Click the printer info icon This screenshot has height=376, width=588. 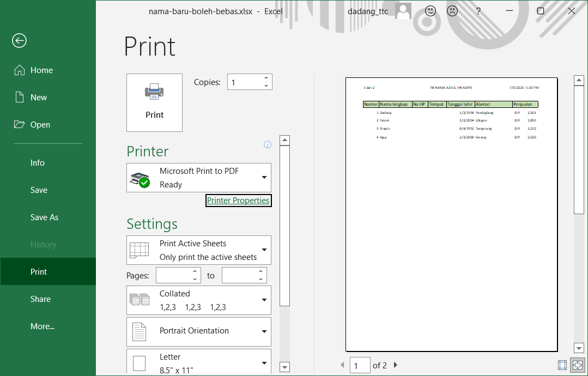point(267,144)
